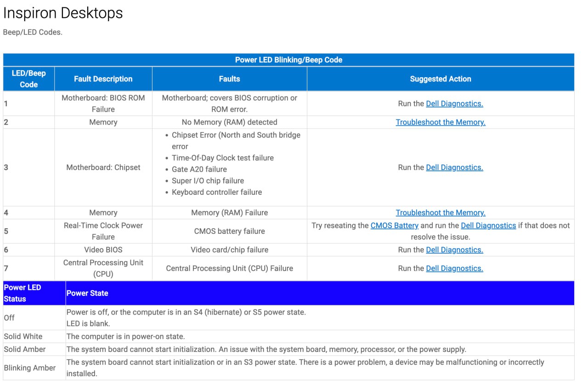Click the Power LED Blinking/Beep Code header
This screenshot has height=390, width=588.
click(288, 60)
